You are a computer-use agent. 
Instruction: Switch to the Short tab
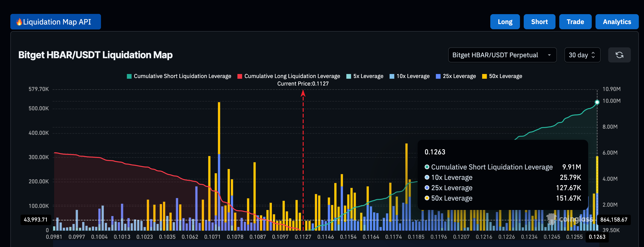pos(539,22)
